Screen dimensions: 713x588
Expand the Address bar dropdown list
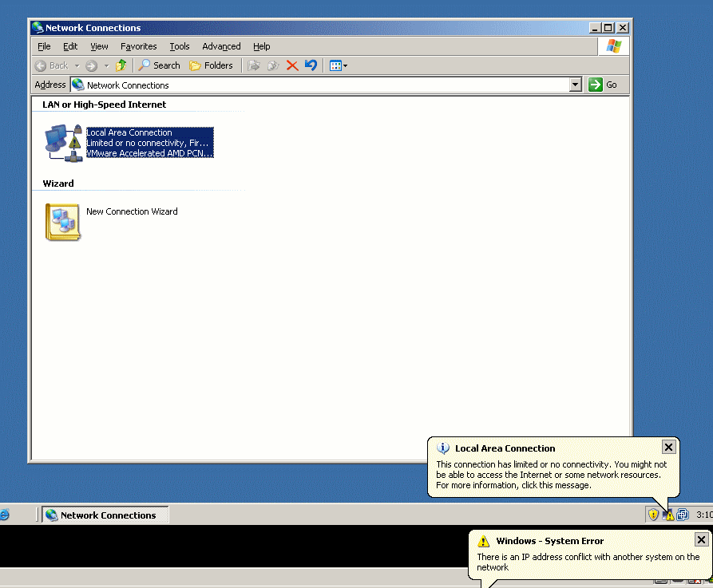576,85
